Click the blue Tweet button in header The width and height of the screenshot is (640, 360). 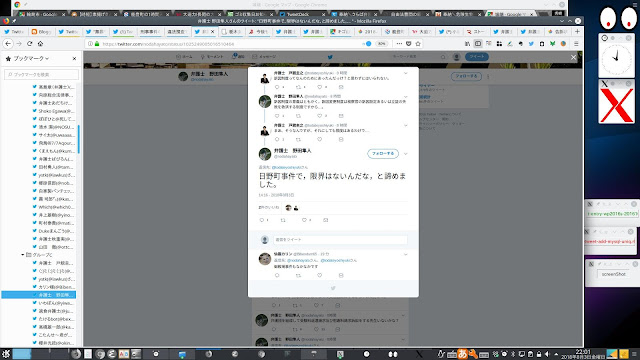click(x=477, y=57)
